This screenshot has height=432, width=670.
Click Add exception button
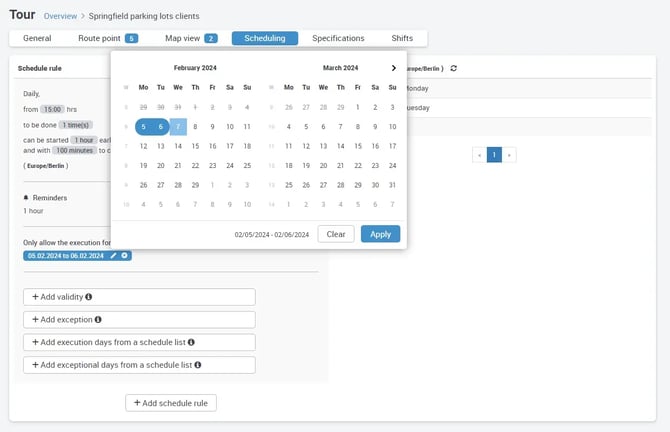(x=139, y=319)
